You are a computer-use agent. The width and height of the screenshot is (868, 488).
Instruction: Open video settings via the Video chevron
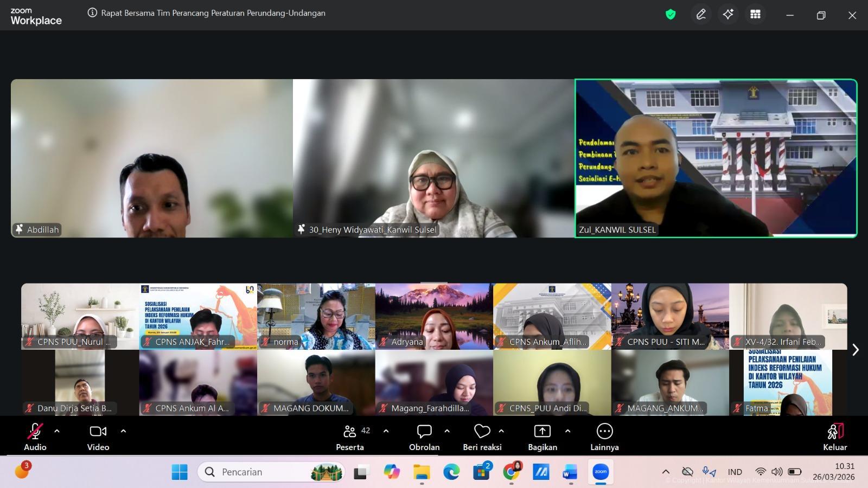tap(123, 431)
